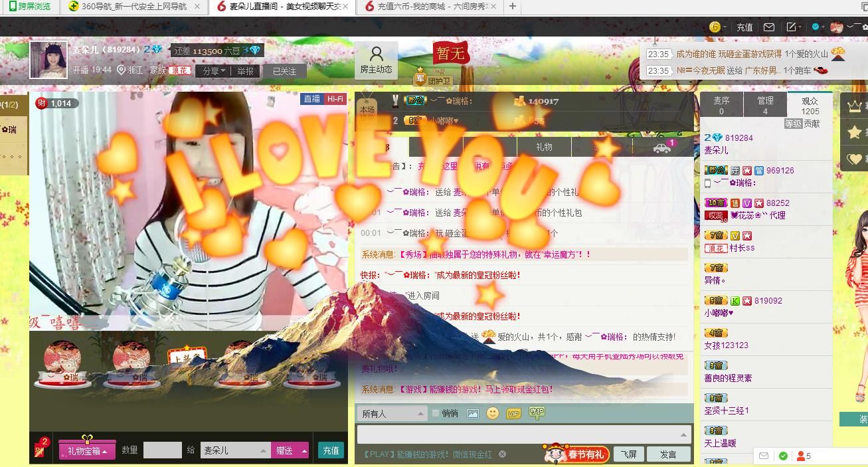Click the 守护 guardian speech bubble icon

pos(537,413)
